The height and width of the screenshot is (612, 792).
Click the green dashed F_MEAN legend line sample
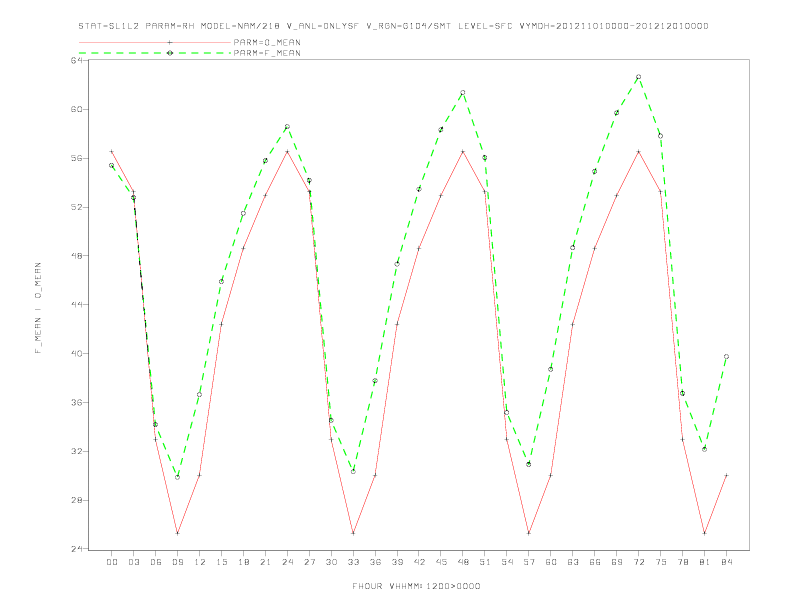pos(155,53)
